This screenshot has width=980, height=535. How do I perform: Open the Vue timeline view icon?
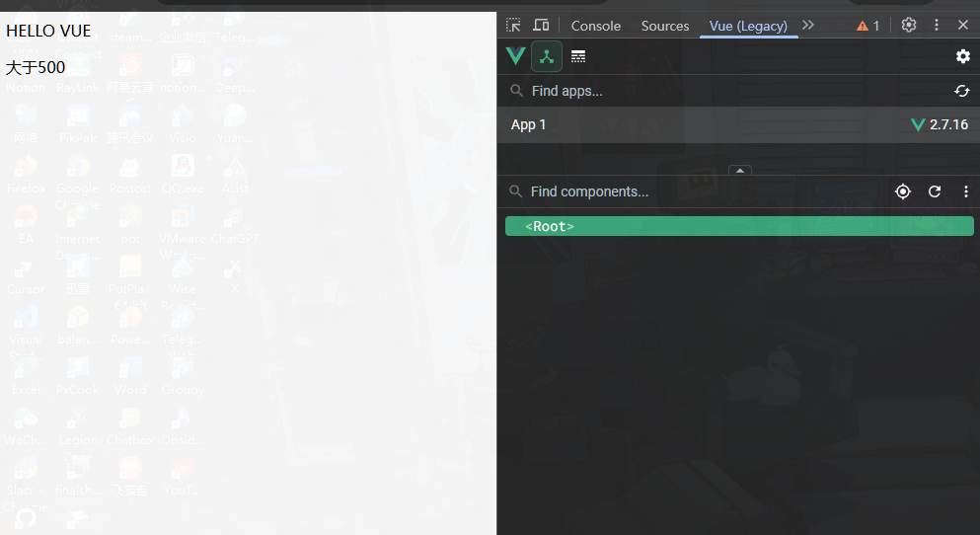point(578,57)
